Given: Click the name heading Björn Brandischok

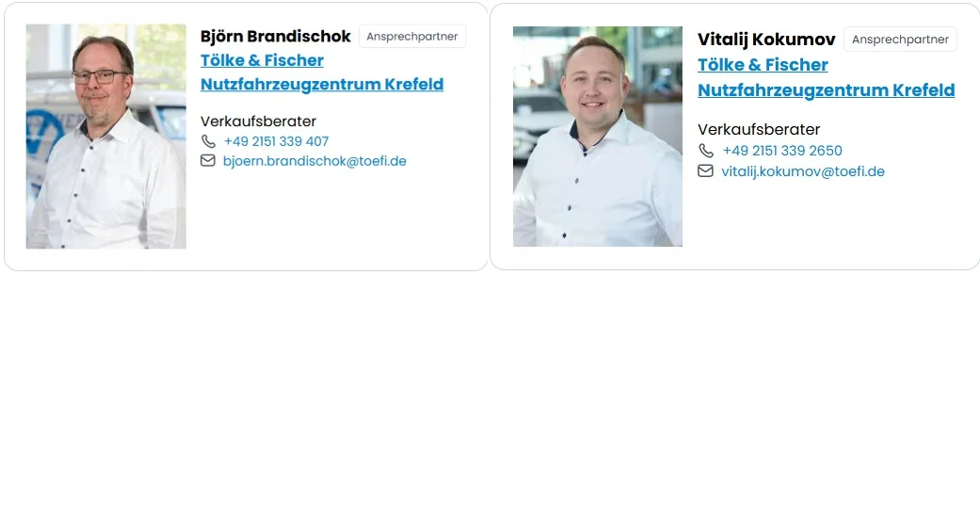Looking at the screenshot, I should point(276,37).
